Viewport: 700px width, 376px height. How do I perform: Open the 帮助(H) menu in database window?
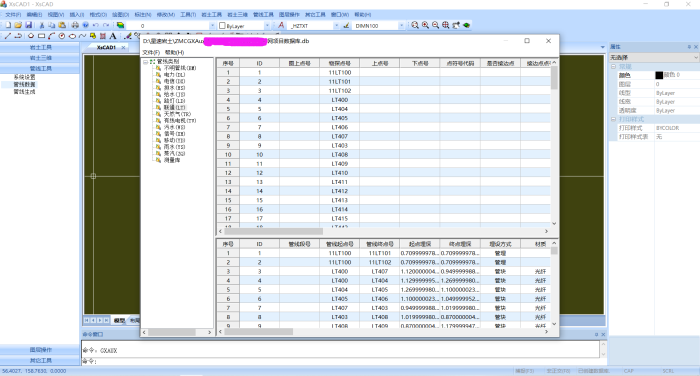[174, 52]
